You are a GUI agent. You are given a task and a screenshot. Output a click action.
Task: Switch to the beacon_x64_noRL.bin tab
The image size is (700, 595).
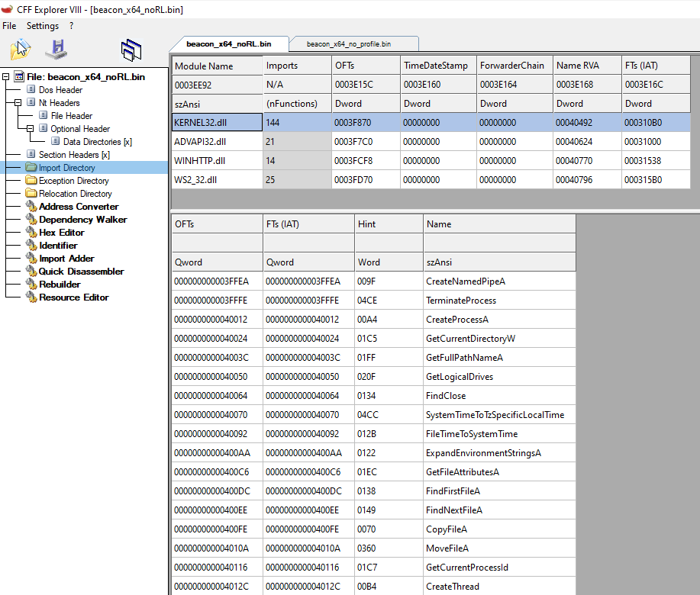click(228, 43)
